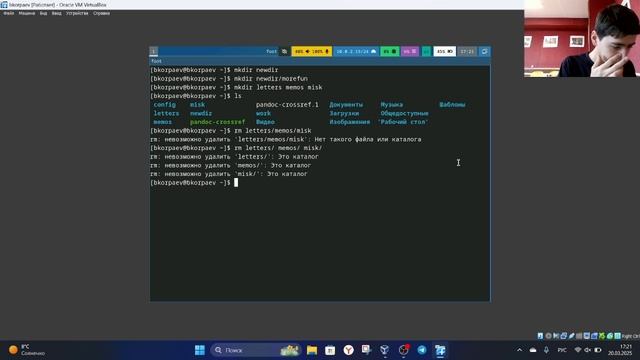Click green 'pandoc-crossref' entry in ls output
The height and width of the screenshot is (360, 640).
[x=218, y=122]
